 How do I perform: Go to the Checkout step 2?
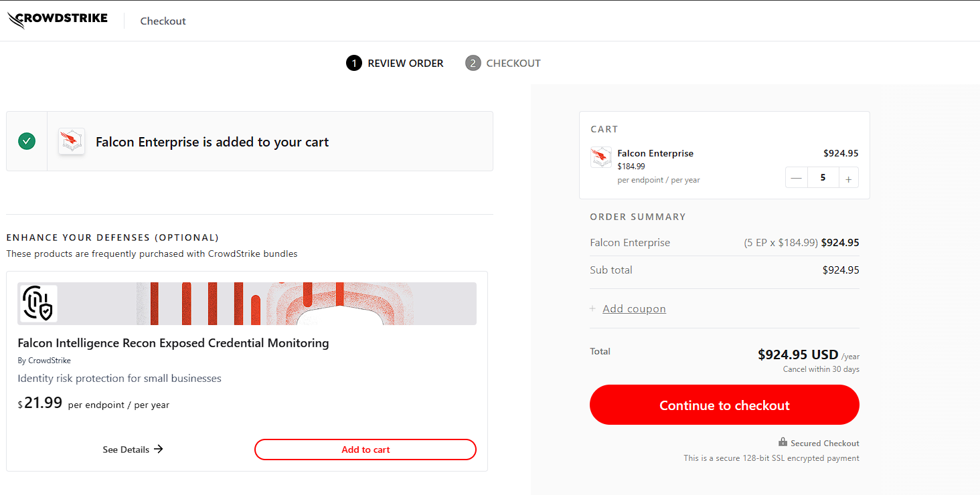coord(503,63)
